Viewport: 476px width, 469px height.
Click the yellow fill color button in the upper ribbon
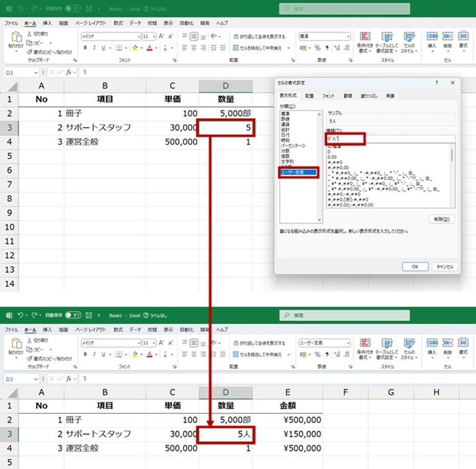tap(135, 48)
